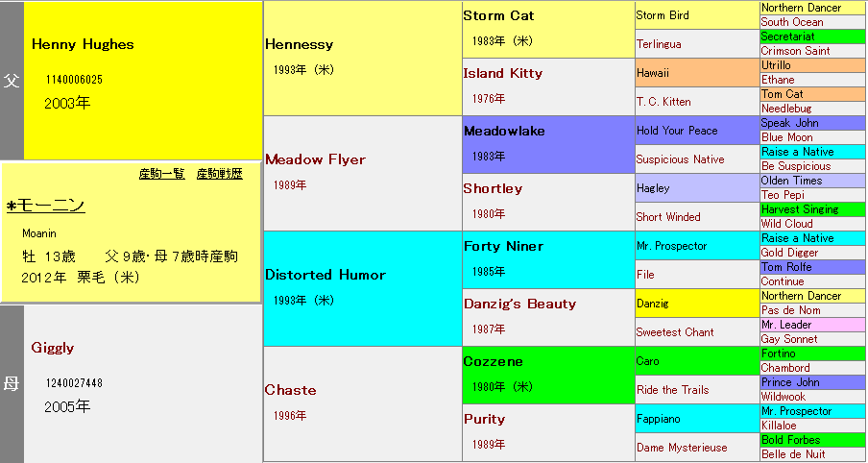Click Distorted Humor in pedigree

[x=325, y=275]
